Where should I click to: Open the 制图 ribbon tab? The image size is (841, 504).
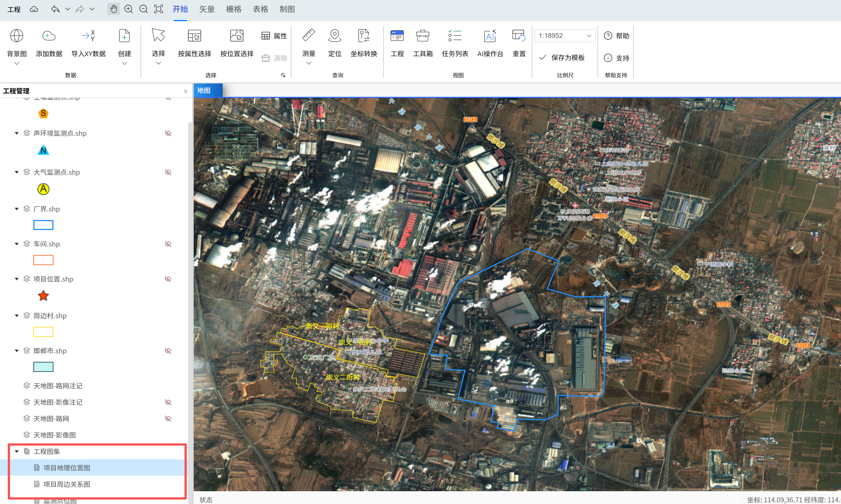coord(287,9)
